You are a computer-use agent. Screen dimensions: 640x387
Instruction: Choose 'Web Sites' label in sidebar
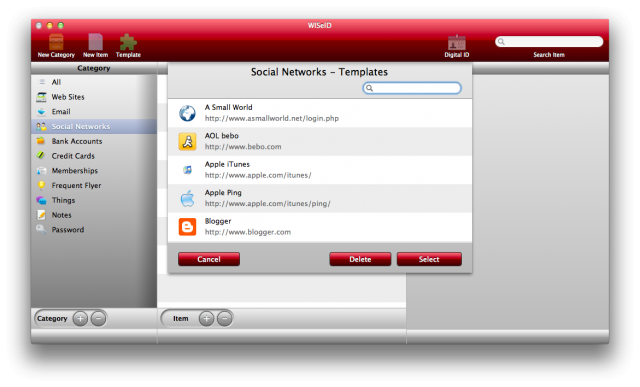click(x=68, y=97)
